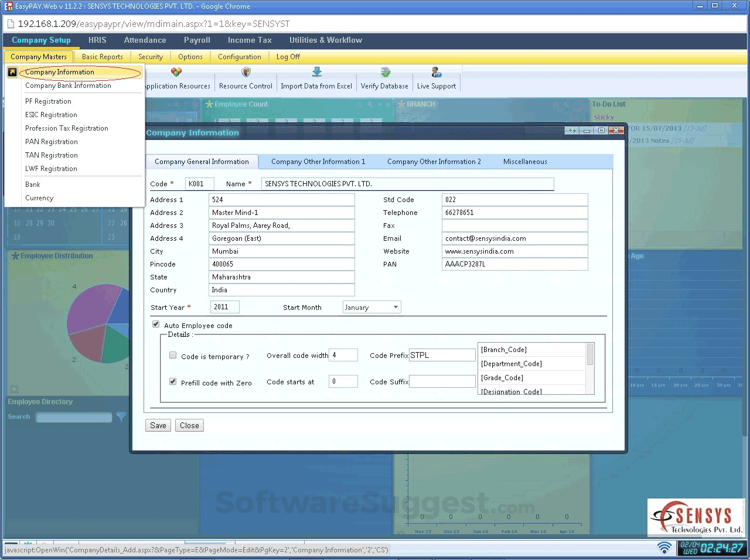Screen dimensions: 750x560
Task: Click the Import Data from Excel icon
Action: (x=316, y=72)
